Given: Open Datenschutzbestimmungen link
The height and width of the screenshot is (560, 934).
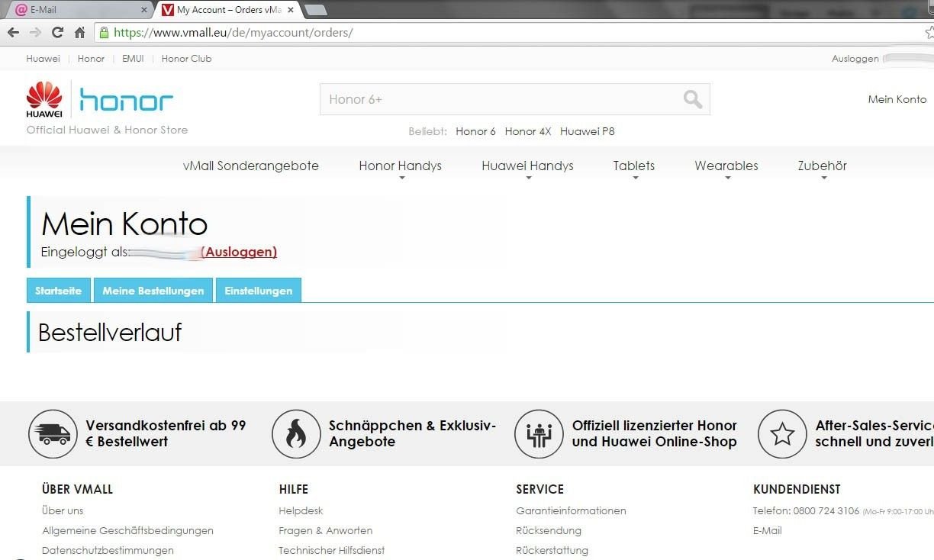Looking at the screenshot, I should pos(108,550).
